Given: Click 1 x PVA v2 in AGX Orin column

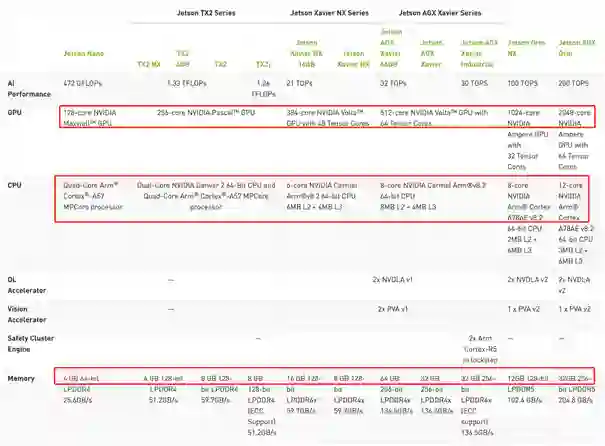Looking at the screenshot, I should click(575, 309).
